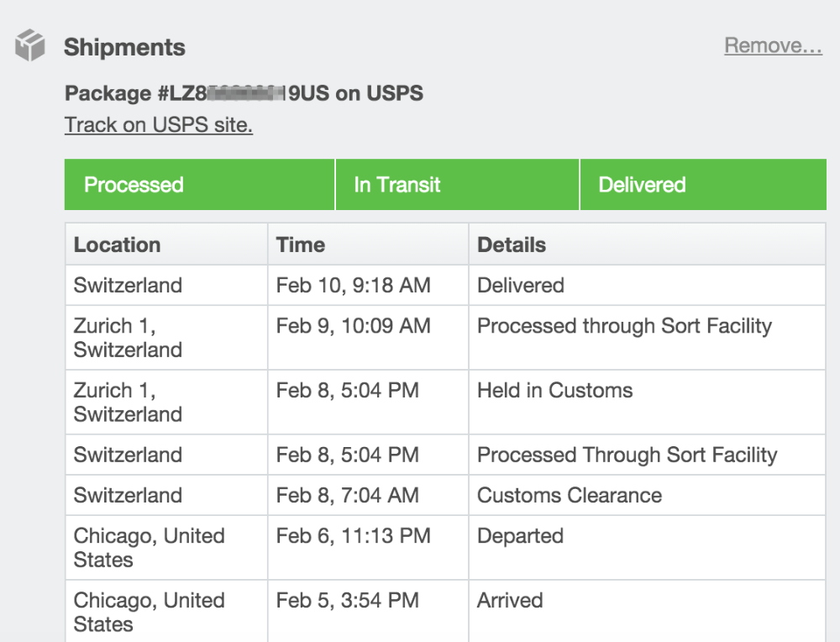840x642 pixels.
Task: Click the Feb 8, 7:04 AM time cell
Action: coord(347,496)
